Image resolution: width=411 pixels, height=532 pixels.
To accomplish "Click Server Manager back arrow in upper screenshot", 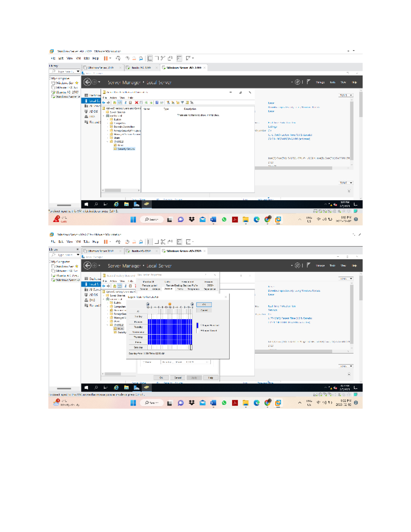I will point(87,82).
